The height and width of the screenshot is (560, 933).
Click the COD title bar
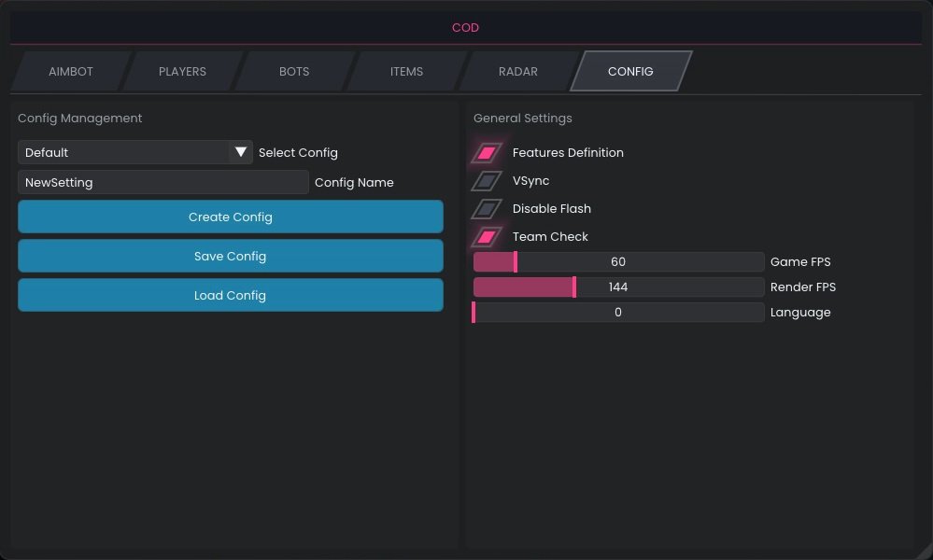(465, 28)
